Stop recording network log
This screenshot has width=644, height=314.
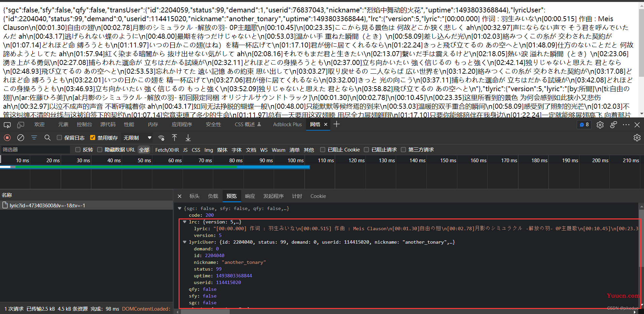(7, 138)
